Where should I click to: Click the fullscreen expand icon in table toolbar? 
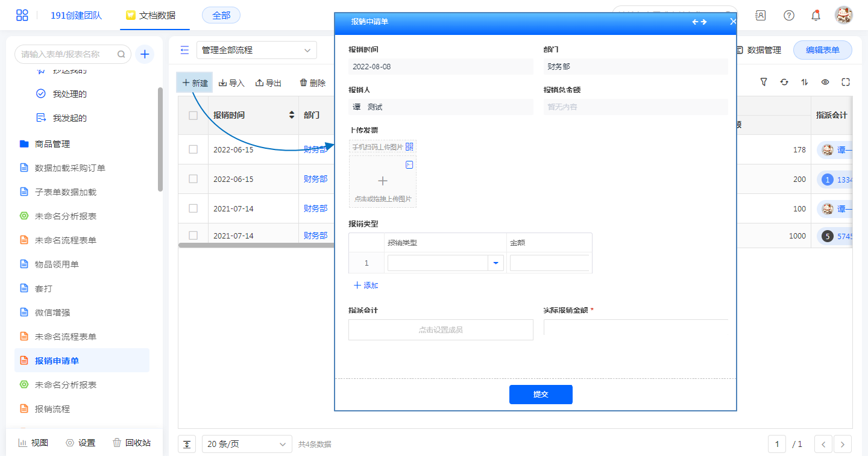846,83
